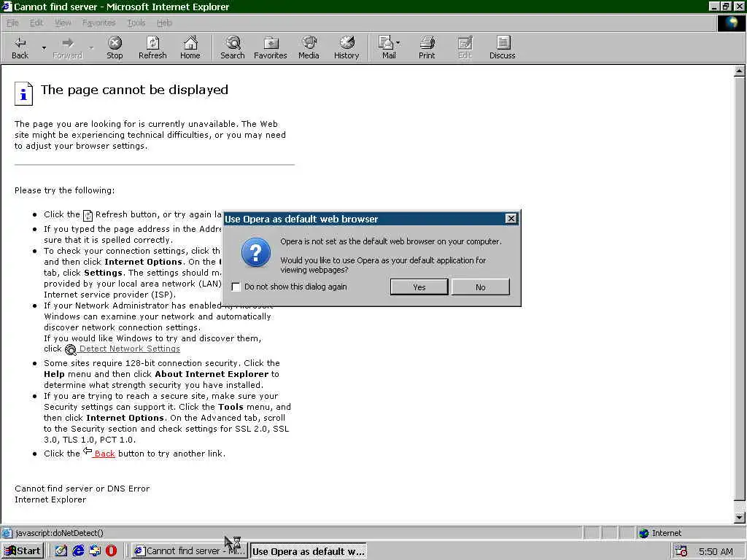Image resolution: width=747 pixels, height=560 pixels.
Task: Check 'Do not show this dialog again'
Action: coord(236,287)
